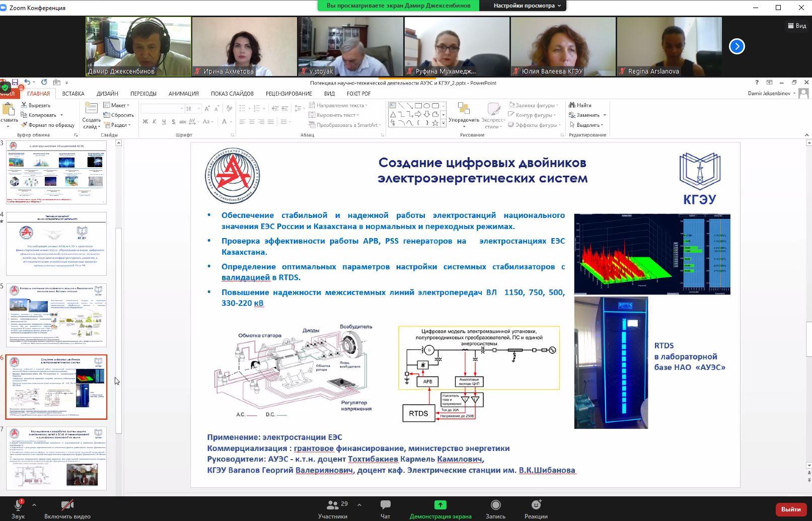Screen dimensions: 812x521
Task: Expand audio options arrow next to Звук
Action: click(34, 504)
